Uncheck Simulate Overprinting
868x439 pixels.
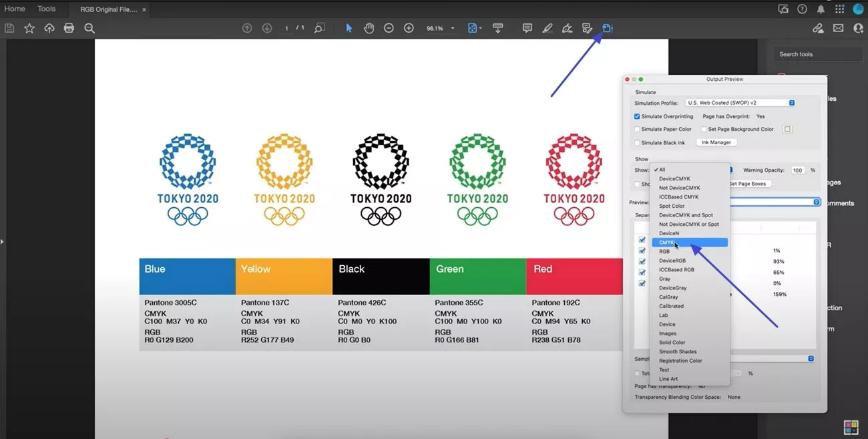click(x=637, y=116)
